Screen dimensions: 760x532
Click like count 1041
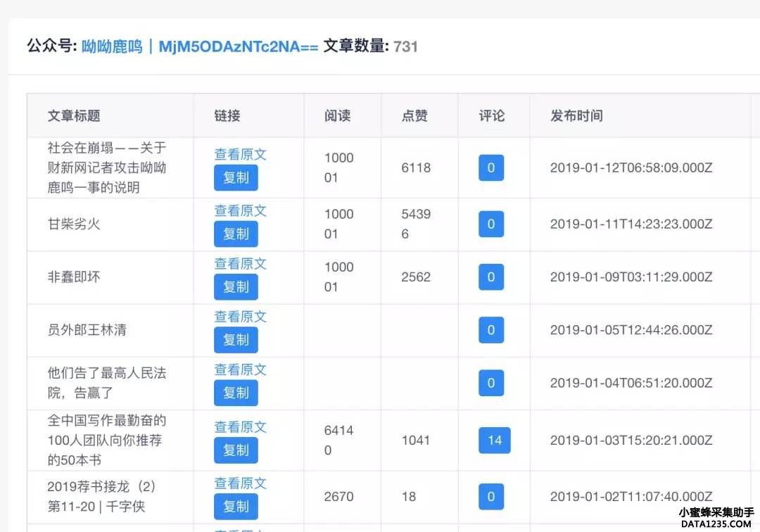(416, 441)
